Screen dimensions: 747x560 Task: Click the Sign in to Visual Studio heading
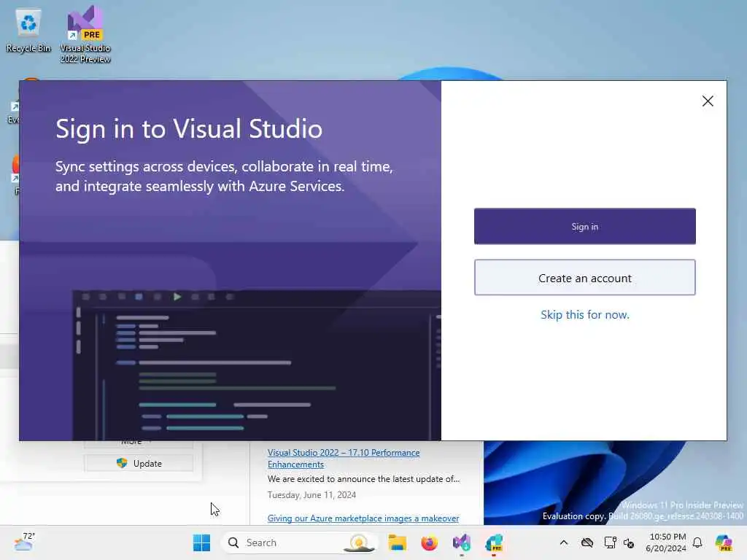click(x=189, y=128)
